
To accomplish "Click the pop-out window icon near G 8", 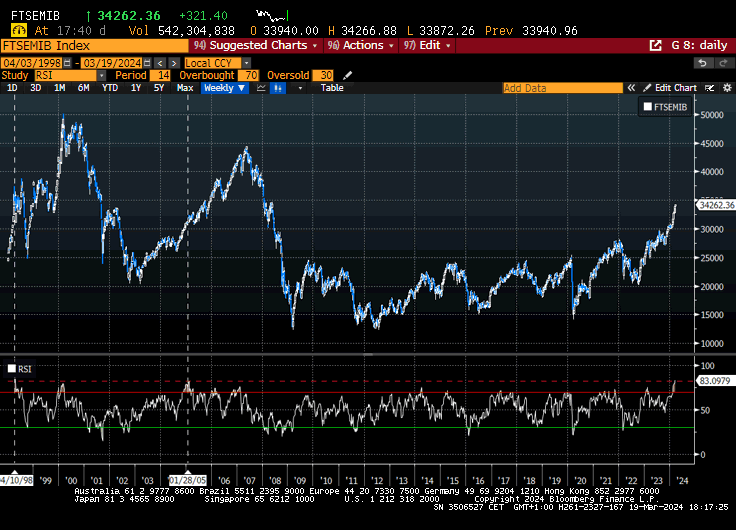I will point(655,46).
